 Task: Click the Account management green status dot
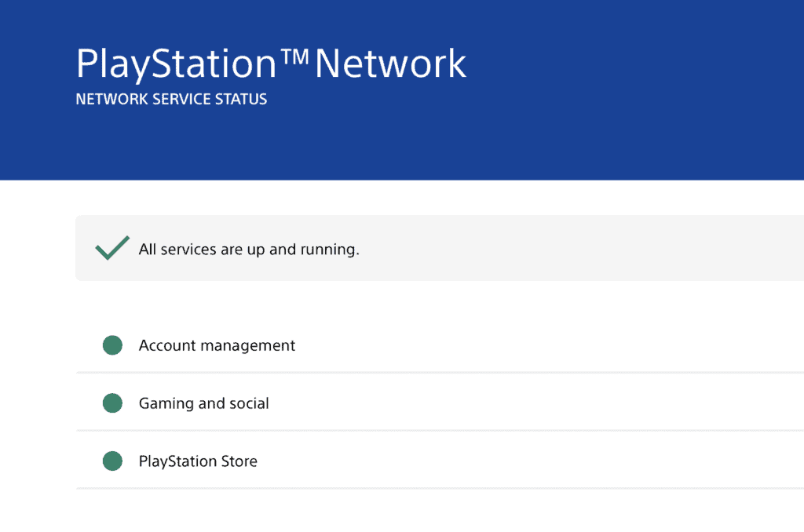[x=112, y=345]
